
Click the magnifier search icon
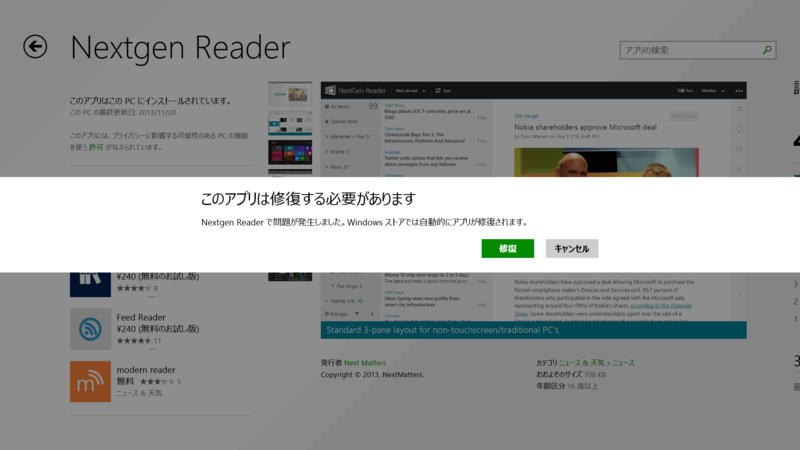click(x=767, y=50)
